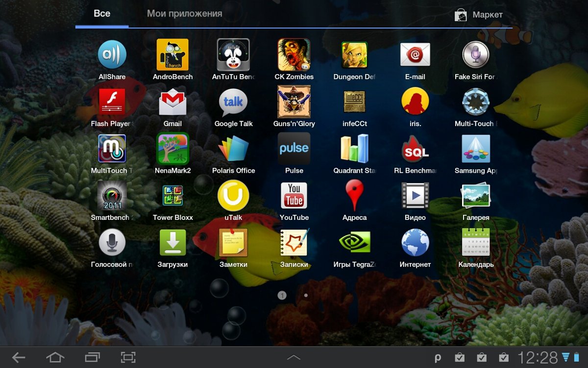Image resolution: width=588 pixels, height=368 pixels.
Task: Jump to second app page dot
Action: tap(306, 295)
